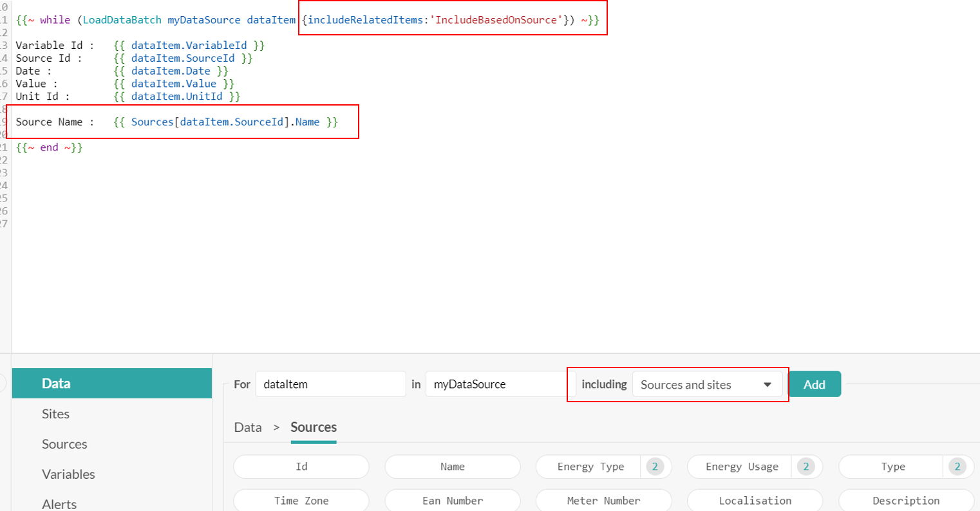
Task: Open Alerts in the left sidebar
Action: (x=59, y=504)
